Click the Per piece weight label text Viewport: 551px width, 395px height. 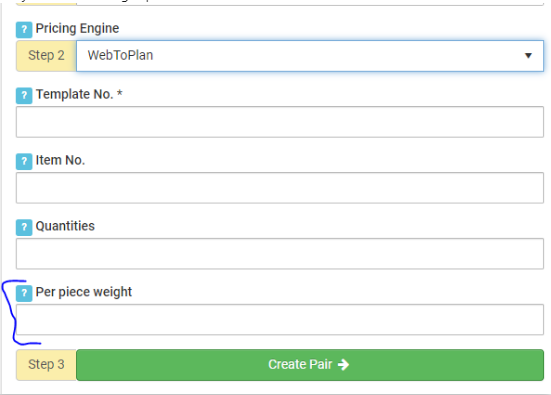[x=84, y=292]
